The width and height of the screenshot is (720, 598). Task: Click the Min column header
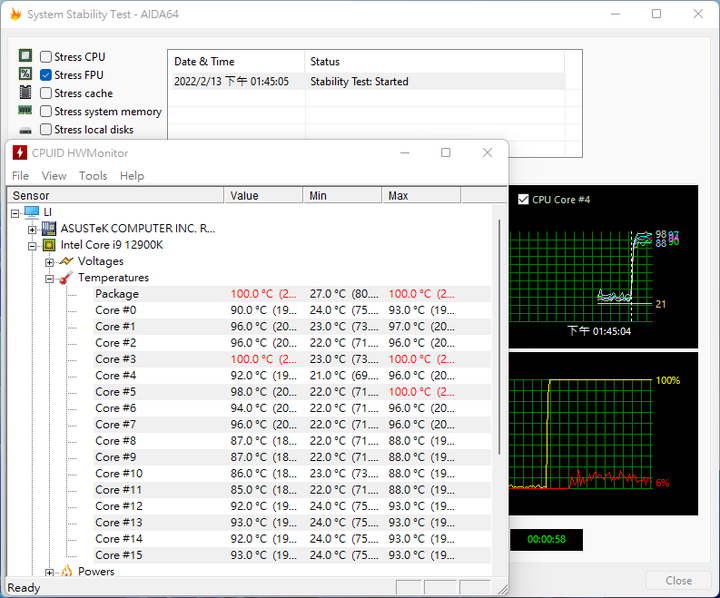343,195
